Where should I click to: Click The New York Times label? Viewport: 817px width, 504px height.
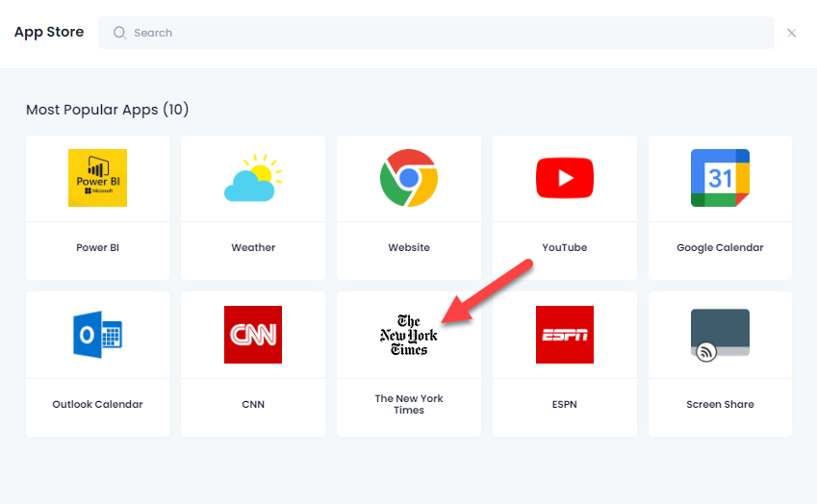pyautogui.click(x=409, y=404)
